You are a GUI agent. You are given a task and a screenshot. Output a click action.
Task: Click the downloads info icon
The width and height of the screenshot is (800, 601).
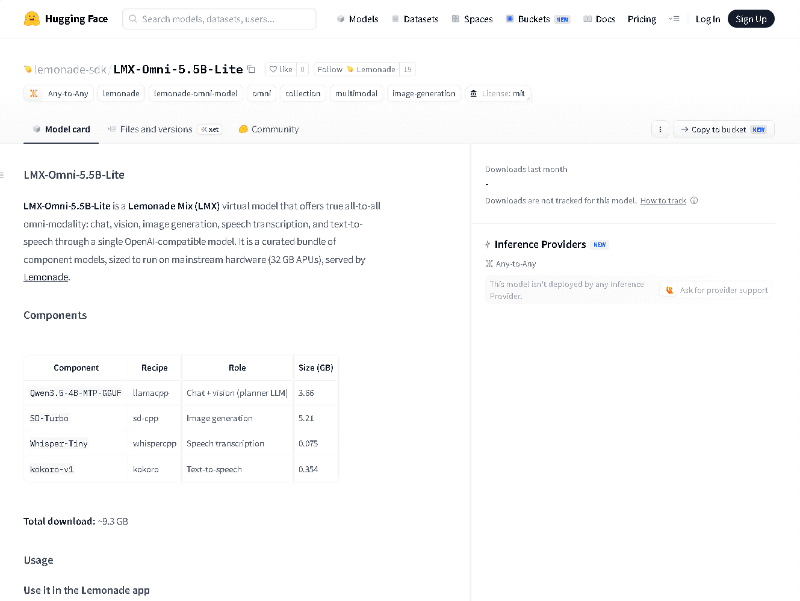coord(694,201)
